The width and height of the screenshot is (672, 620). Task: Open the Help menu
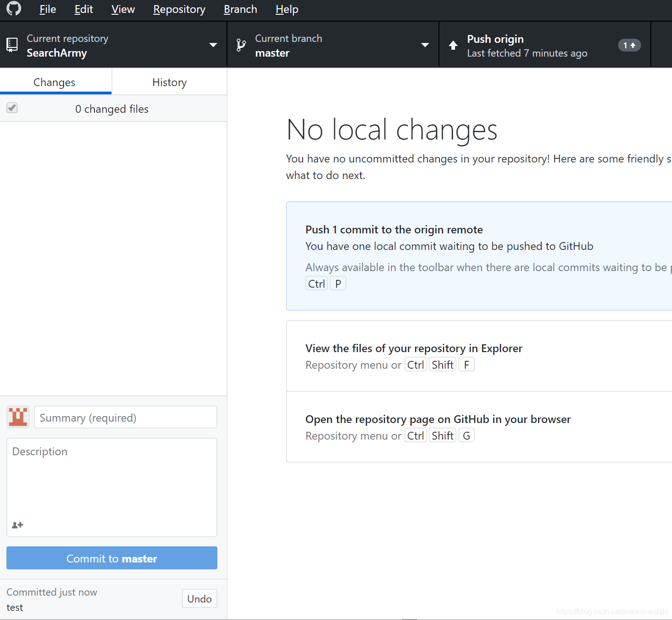[x=287, y=9]
